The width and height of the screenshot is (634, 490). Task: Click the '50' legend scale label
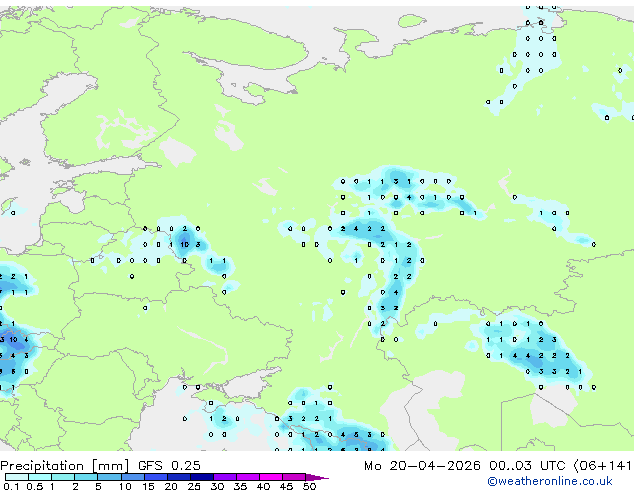point(309,486)
